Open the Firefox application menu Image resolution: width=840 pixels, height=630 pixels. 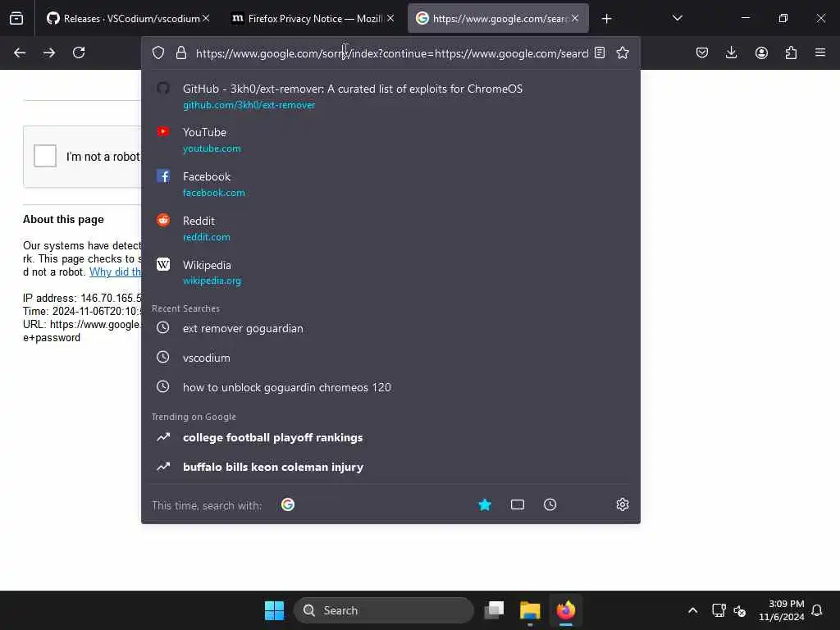[x=820, y=52]
